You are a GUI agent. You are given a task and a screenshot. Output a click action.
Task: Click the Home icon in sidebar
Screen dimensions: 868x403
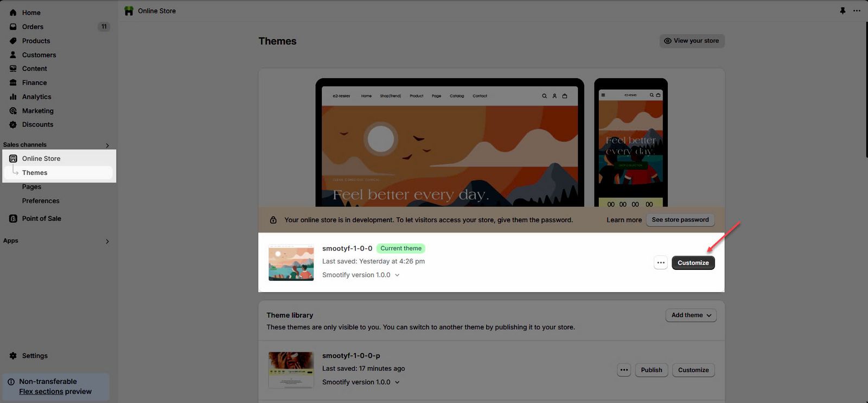(13, 12)
